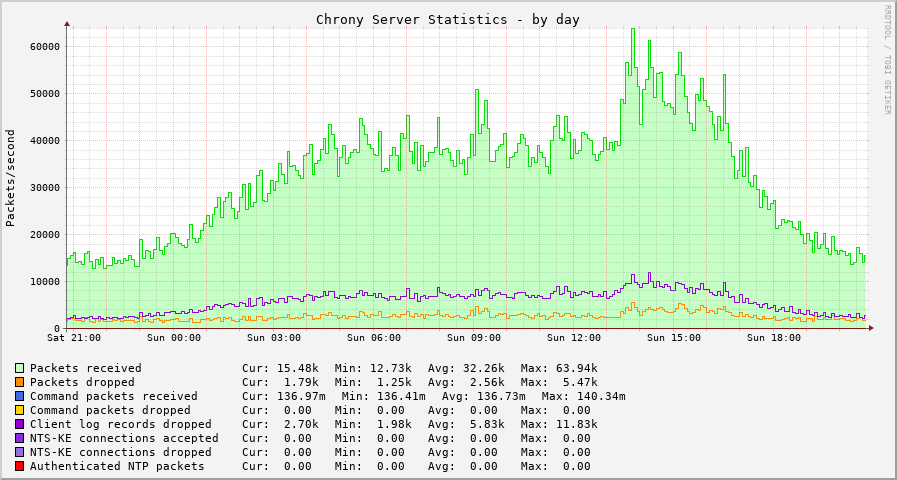
Task: Click the 'Cur: 136.97m' command packets value
Action: pos(284,396)
